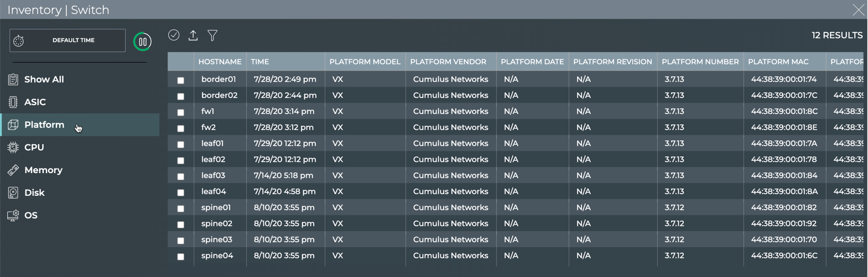Click the ASIC chip icon in sidebar
The height and width of the screenshot is (277, 868).
coord(13,102)
